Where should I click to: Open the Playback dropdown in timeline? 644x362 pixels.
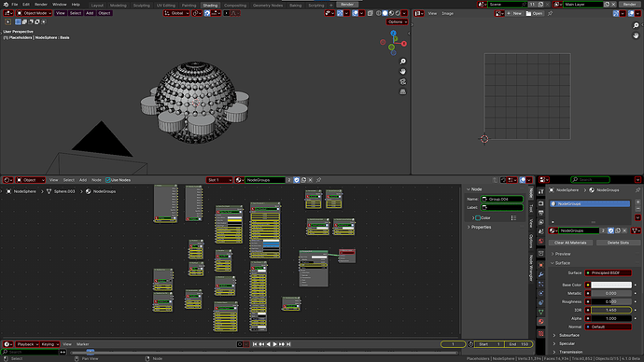[27, 344]
